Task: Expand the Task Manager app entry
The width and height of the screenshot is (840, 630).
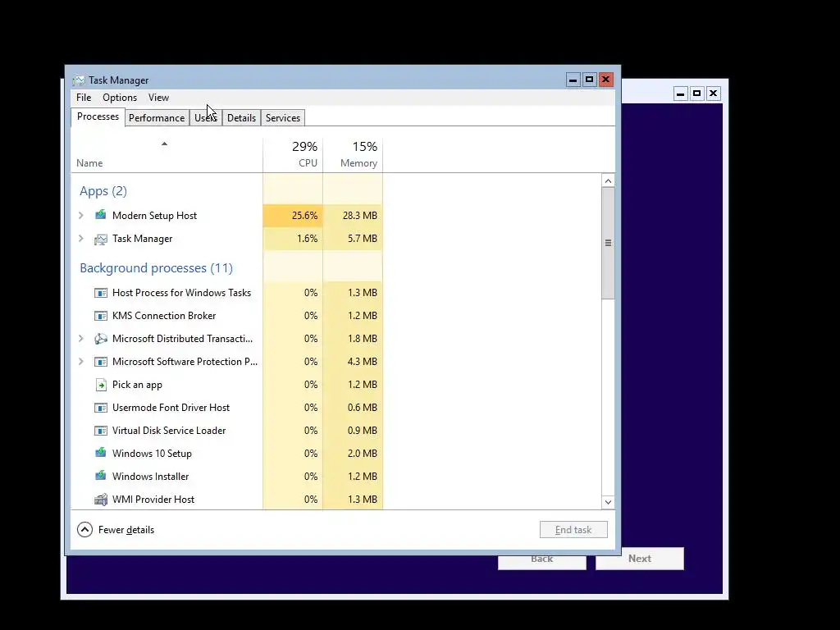Action: point(81,239)
